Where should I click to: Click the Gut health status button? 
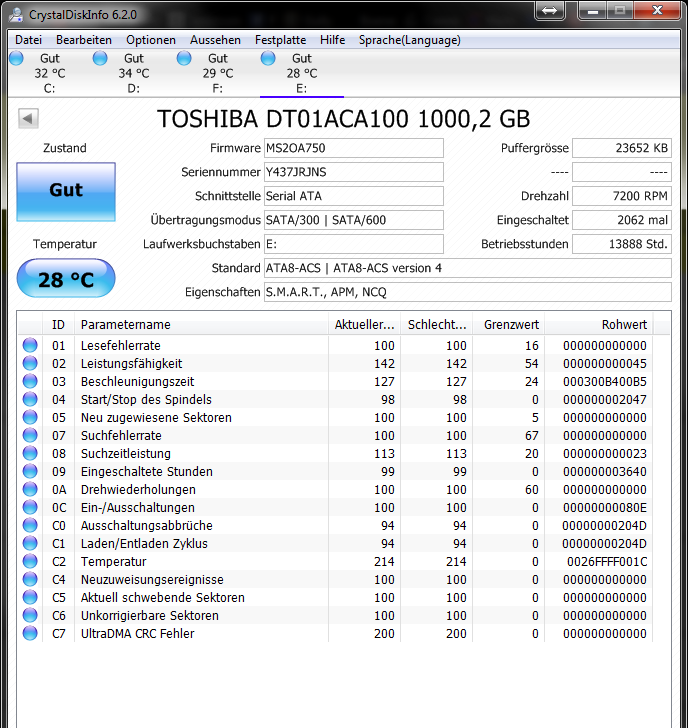[x=66, y=191]
